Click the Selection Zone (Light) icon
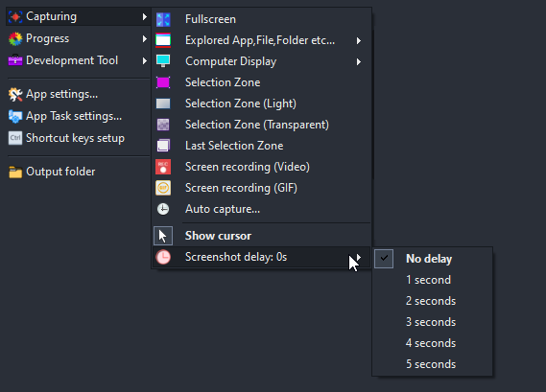 pyautogui.click(x=163, y=104)
